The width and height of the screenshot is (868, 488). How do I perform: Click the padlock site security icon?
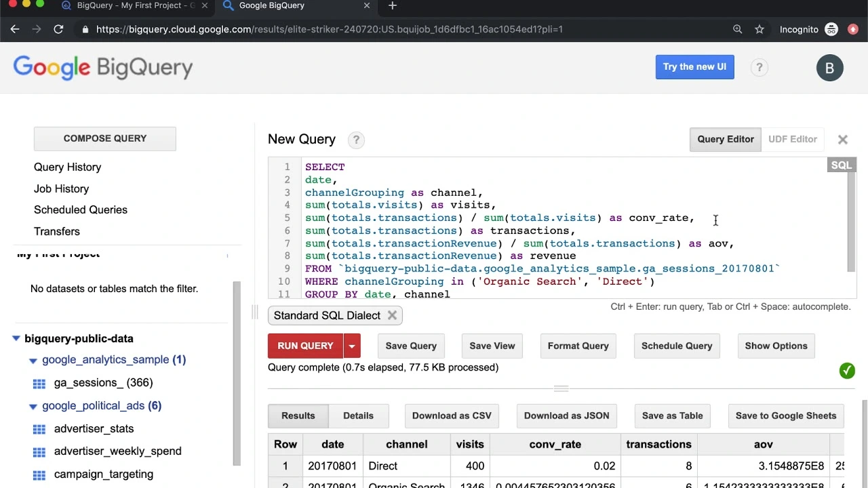pyautogui.click(x=85, y=29)
